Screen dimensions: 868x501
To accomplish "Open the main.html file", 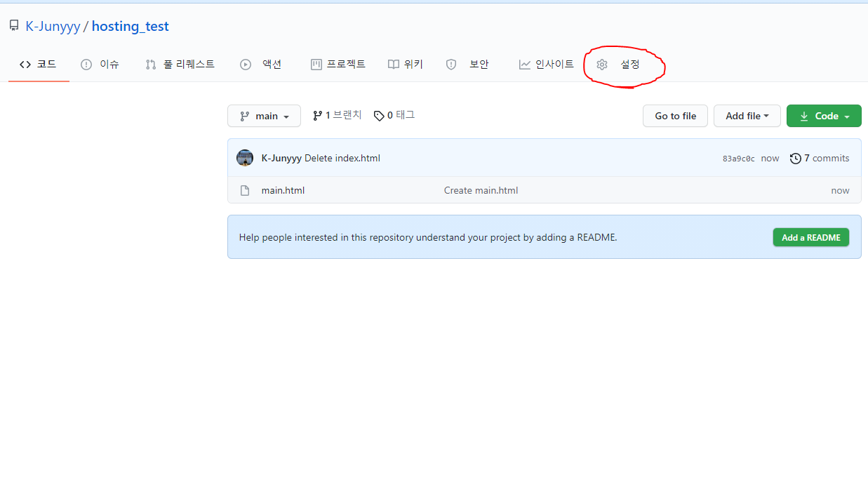I will pos(283,190).
